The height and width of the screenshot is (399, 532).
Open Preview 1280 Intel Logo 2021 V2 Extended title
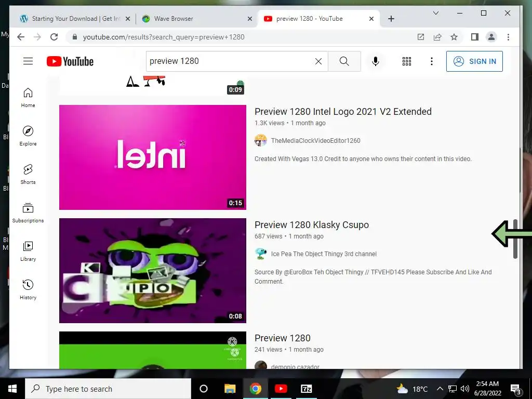343,111
